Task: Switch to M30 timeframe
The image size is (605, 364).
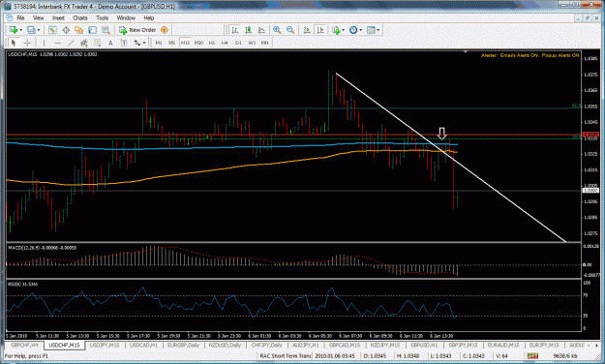Action: (198, 43)
